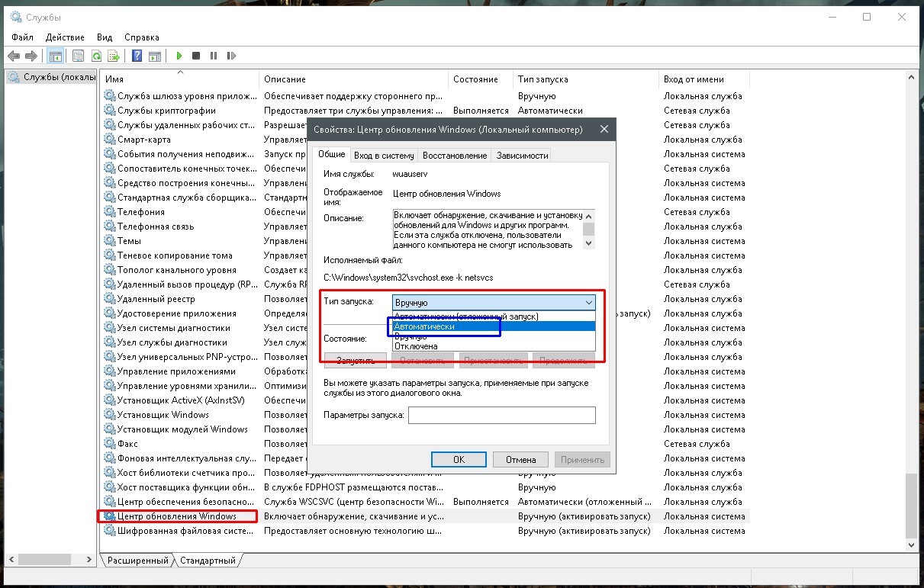The width and height of the screenshot is (924, 588).
Task: Choose Автоматически (отложенный запуск) startup option
Action: (494, 316)
